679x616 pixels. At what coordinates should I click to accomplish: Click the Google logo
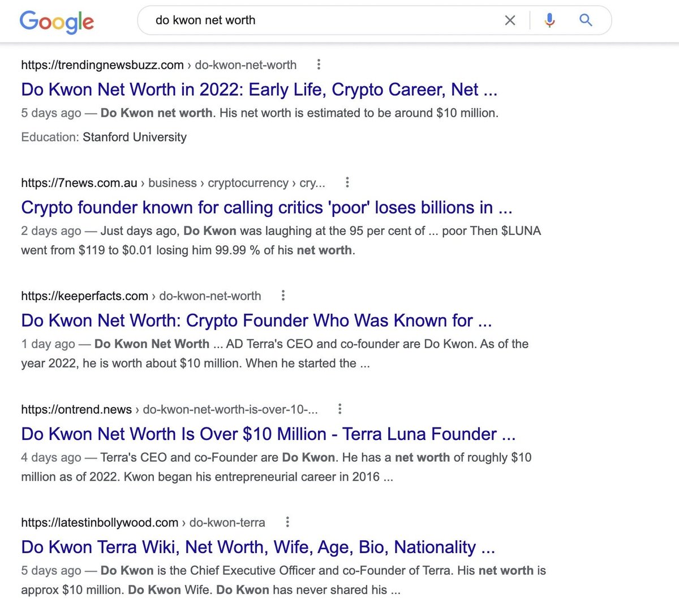pos(57,22)
